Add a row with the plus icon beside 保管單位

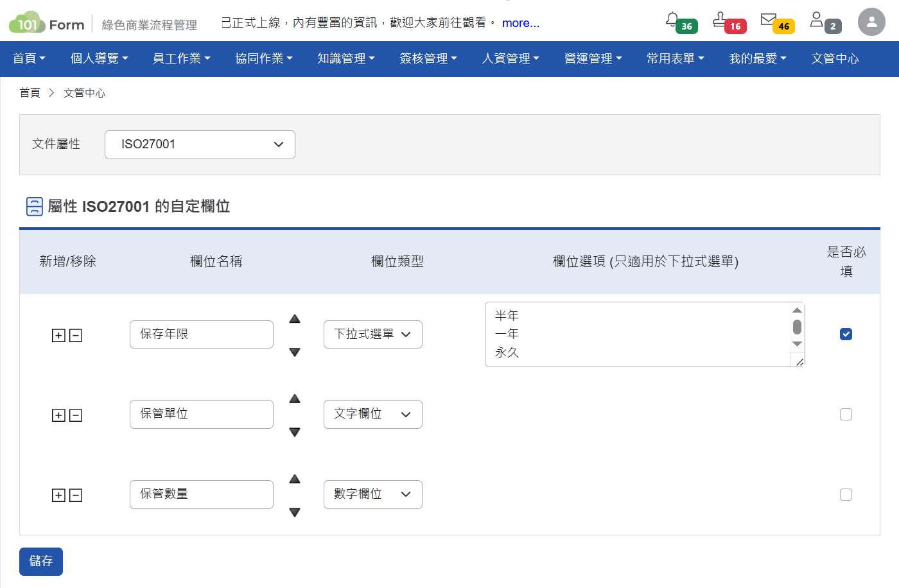click(58, 415)
